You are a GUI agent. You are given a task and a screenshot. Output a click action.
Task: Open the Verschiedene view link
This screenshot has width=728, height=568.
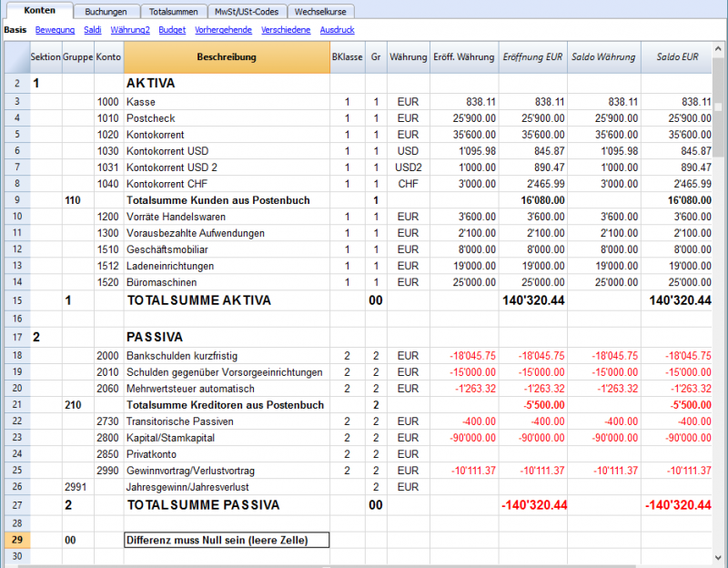click(286, 30)
